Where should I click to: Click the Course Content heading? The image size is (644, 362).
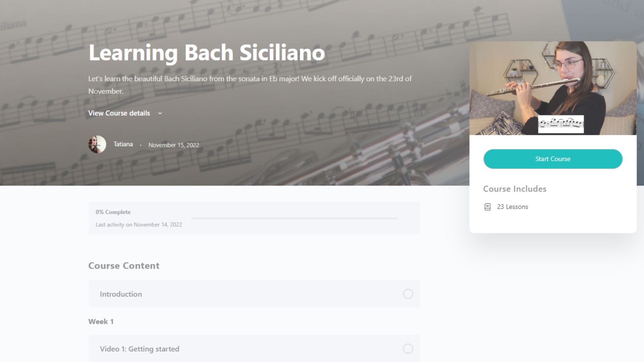point(124,266)
